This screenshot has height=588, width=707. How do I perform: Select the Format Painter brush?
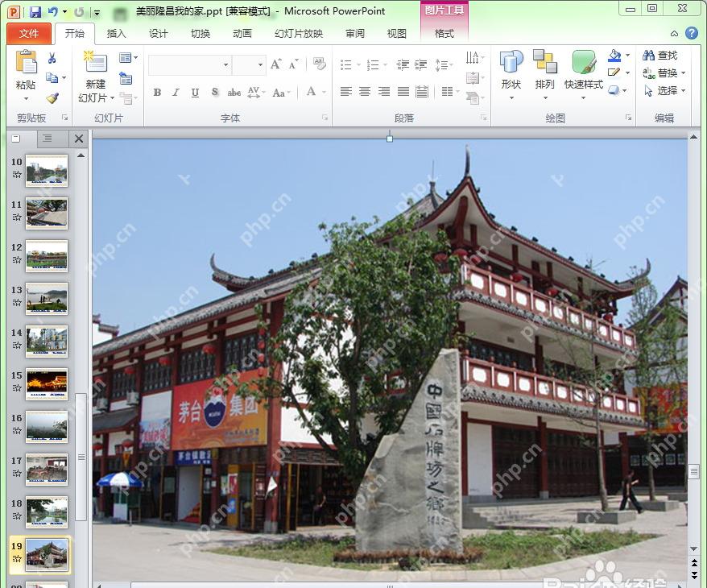(52, 97)
